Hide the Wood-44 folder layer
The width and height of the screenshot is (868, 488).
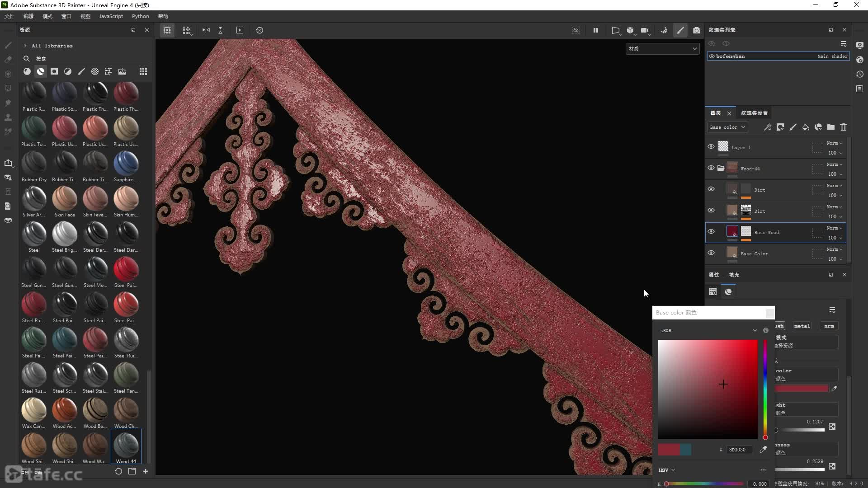pyautogui.click(x=711, y=168)
